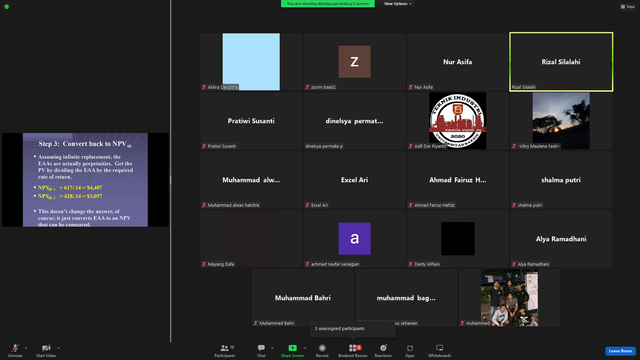Click shalma putri's muted mic icon
640x360 pixels.
pos(514,205)
